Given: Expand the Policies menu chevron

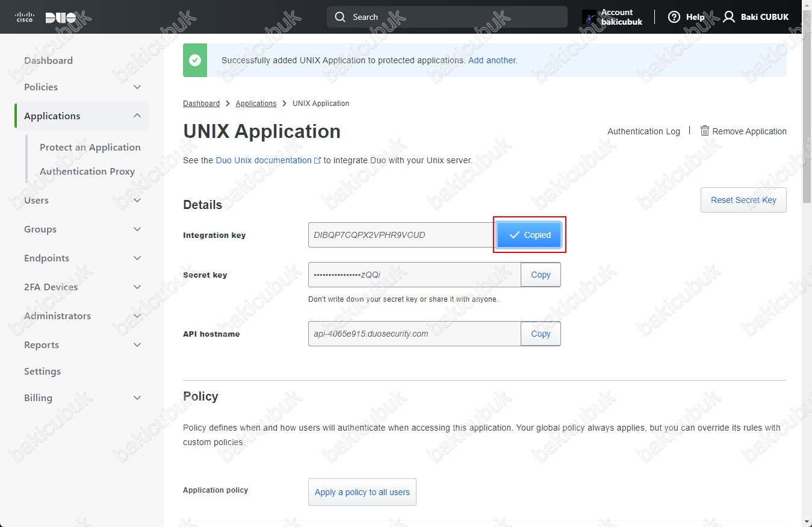Looking at the screenshot, I should coord(137,87).
